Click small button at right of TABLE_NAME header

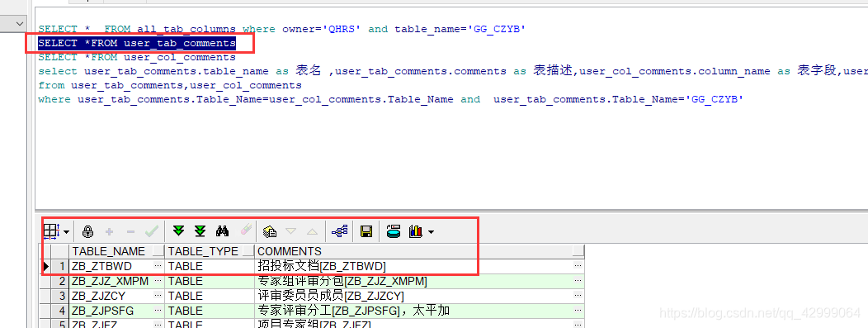[158, 251]
